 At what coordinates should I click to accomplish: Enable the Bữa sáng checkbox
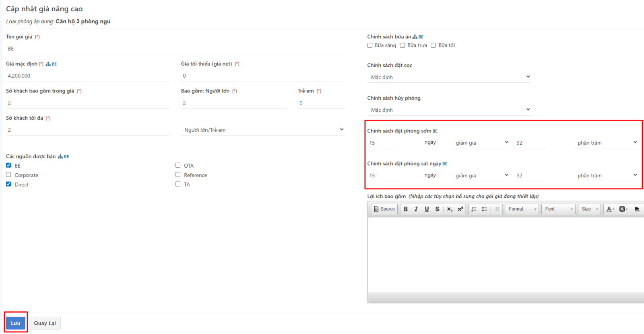coord(370,45)
